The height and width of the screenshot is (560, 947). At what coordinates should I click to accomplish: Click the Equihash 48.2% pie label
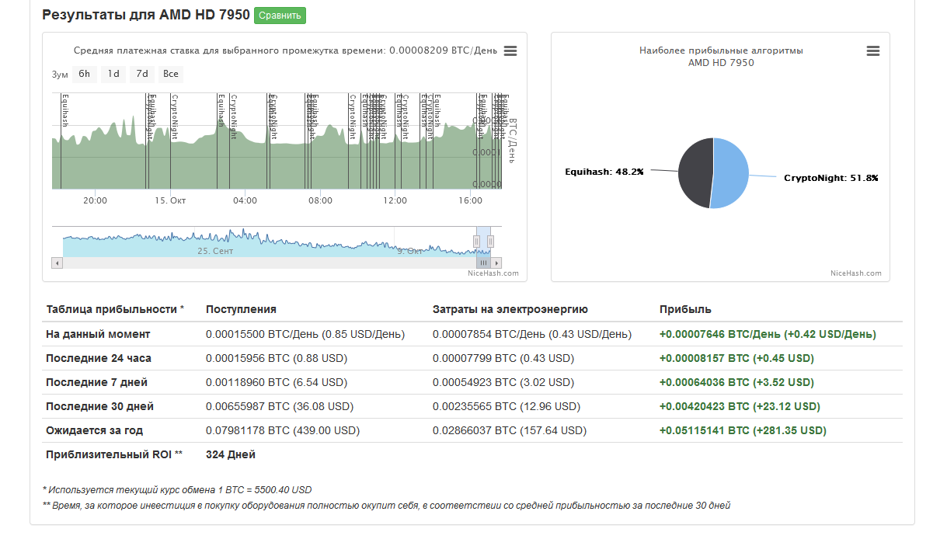coord(604,172)
